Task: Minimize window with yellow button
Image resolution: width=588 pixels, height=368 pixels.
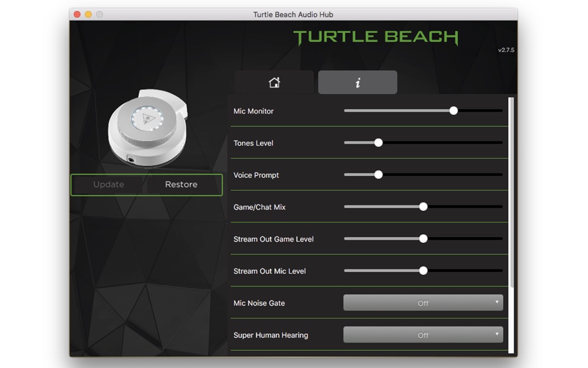Action: coord(88,14)
